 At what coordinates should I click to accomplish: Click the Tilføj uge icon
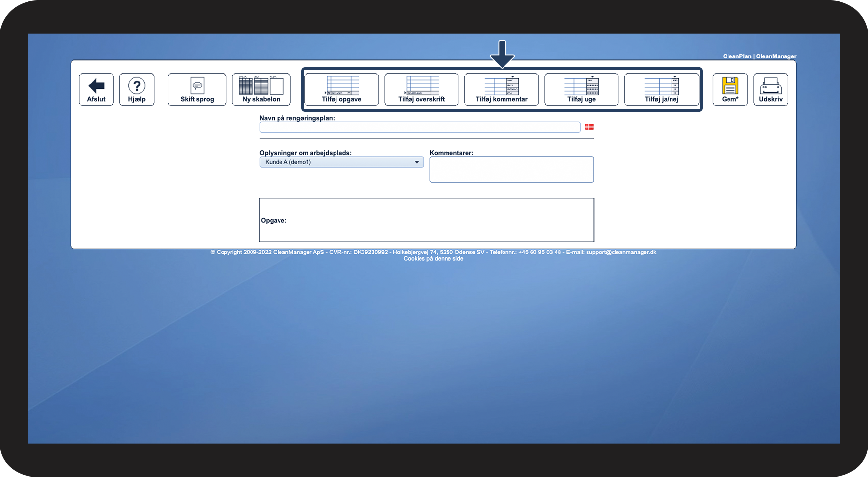coord(582,89)
